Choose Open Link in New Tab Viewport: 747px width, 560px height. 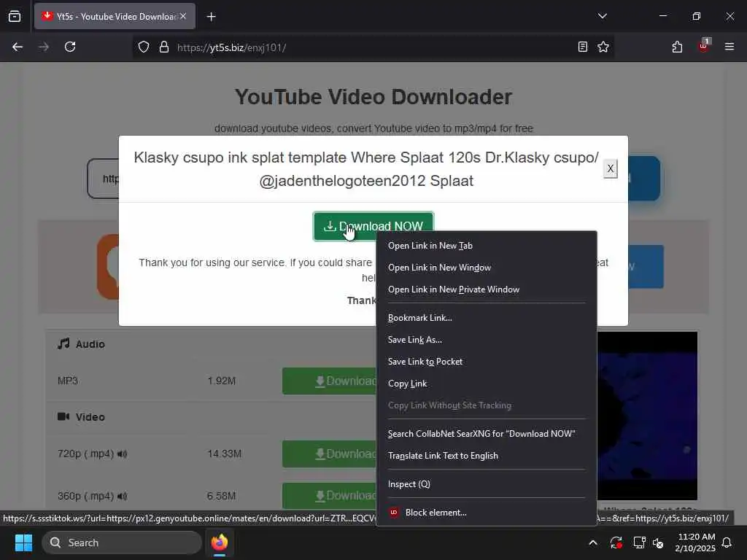(x=487, y=246)
